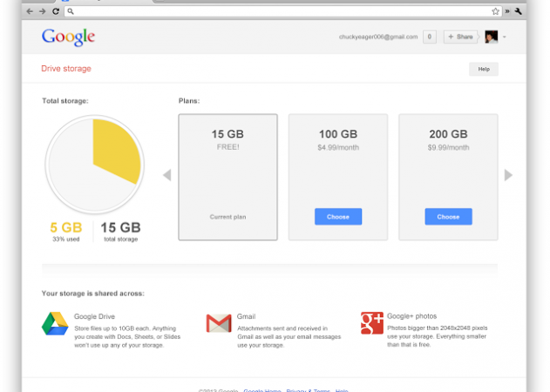Reload the page with the refresh icon
This screenshot has height=392, width=550.
(x=56, y=11)
